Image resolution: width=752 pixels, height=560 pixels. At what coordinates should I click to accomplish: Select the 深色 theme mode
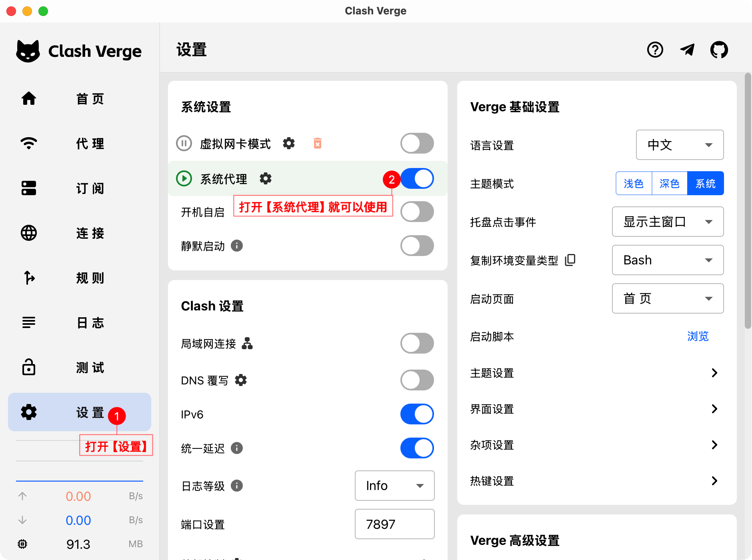pyautogui.click(x=670, y=183)
